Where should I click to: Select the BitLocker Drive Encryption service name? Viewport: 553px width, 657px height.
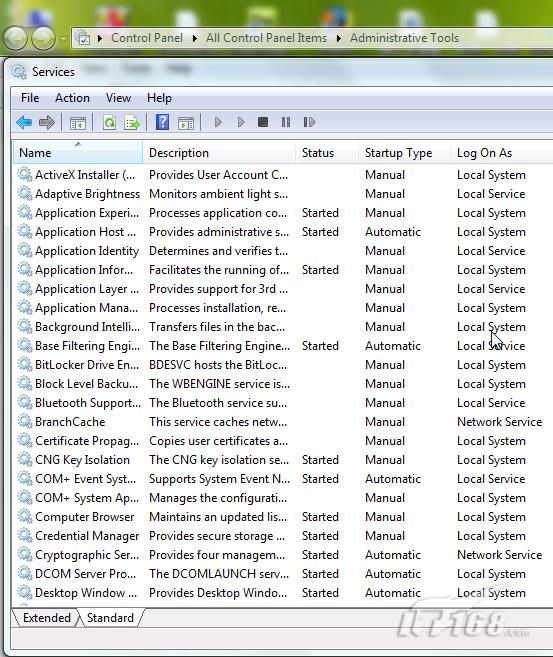(87, 365)
